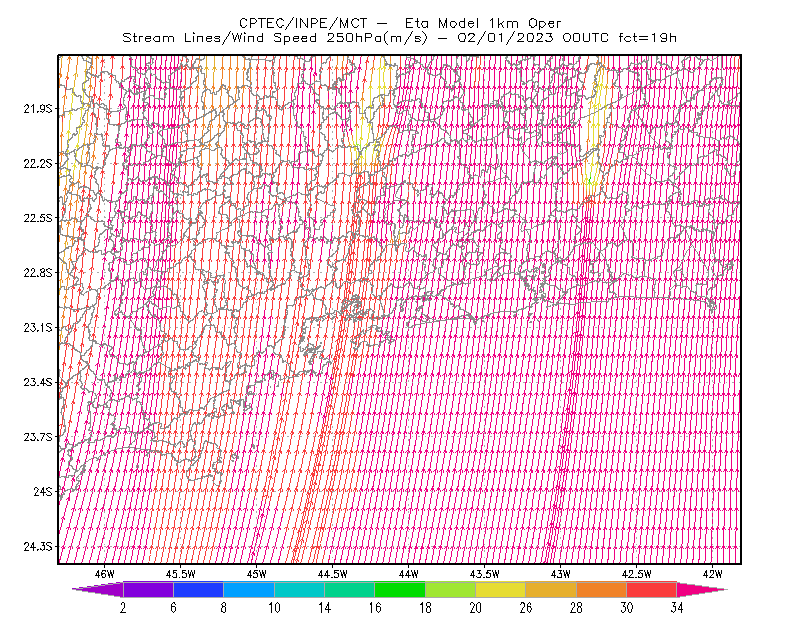Click the 22.5S latitude axis label
Image resolution: width=800 pixels, height=618 pixels.
(38, 218)
